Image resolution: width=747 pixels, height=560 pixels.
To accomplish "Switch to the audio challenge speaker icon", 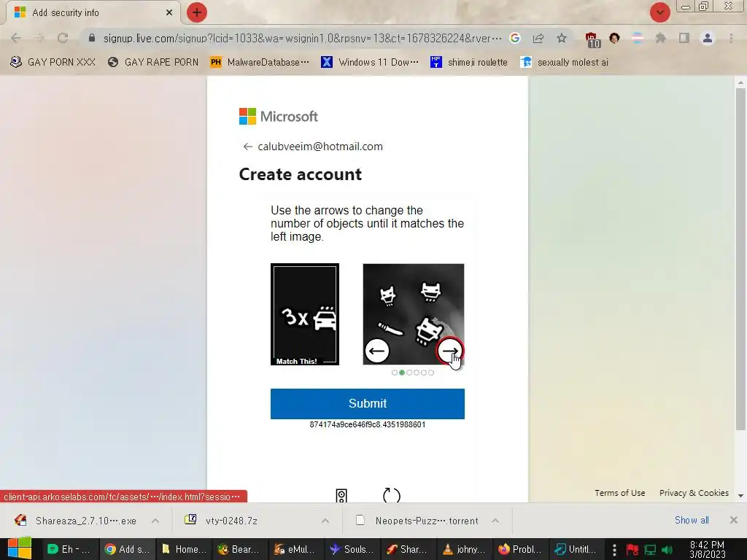I will tap(341, 496).
